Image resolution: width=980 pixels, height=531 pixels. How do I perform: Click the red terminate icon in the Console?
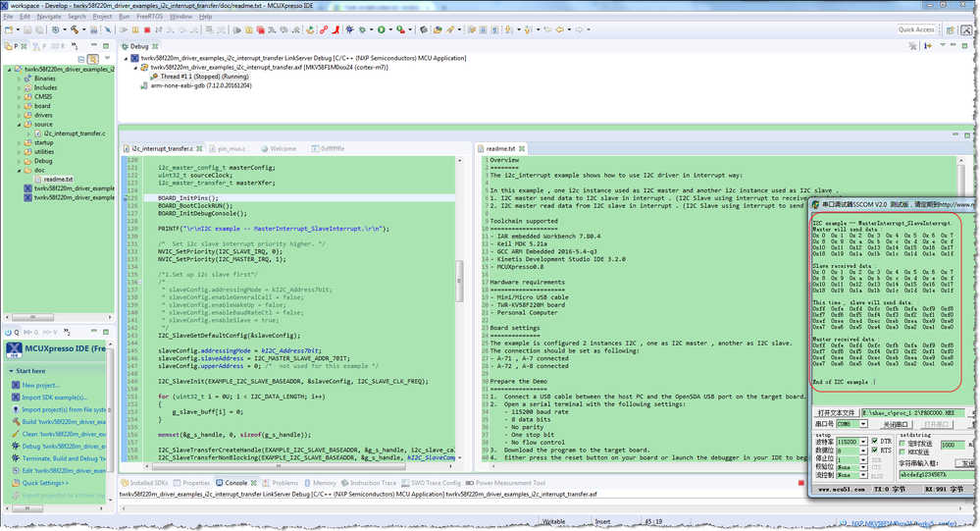(x=801, y=483)
